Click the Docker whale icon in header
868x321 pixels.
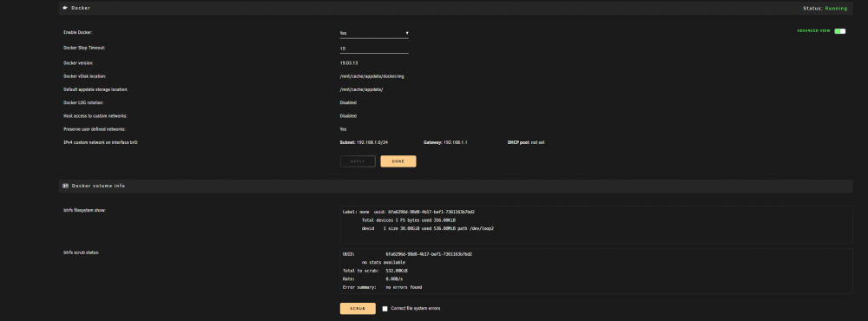click(x=65, y=9)
